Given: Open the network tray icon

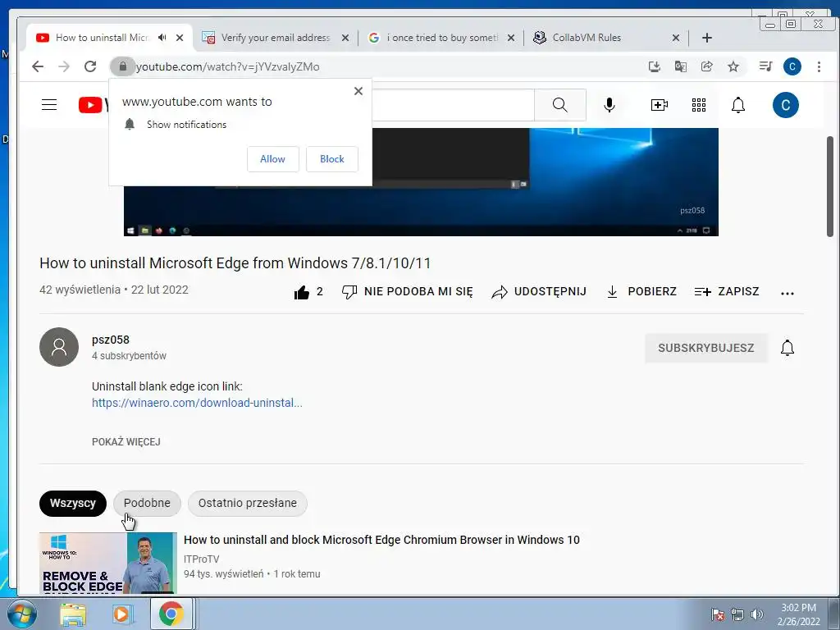Looking at the screenshot, I should click(x=737, y=614).
